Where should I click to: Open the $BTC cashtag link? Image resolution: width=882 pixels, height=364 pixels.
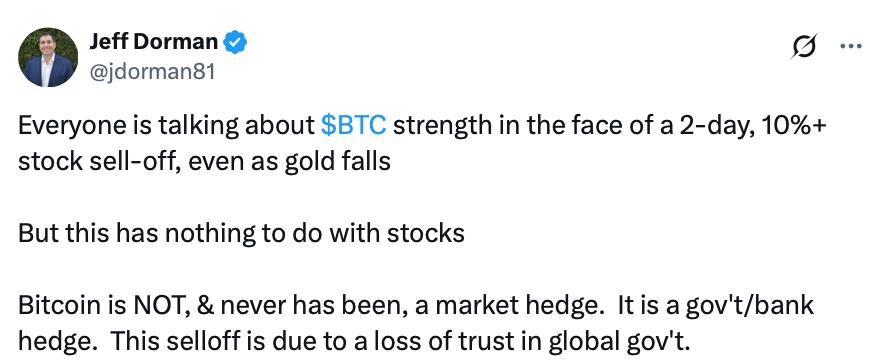tap(353, 127)
